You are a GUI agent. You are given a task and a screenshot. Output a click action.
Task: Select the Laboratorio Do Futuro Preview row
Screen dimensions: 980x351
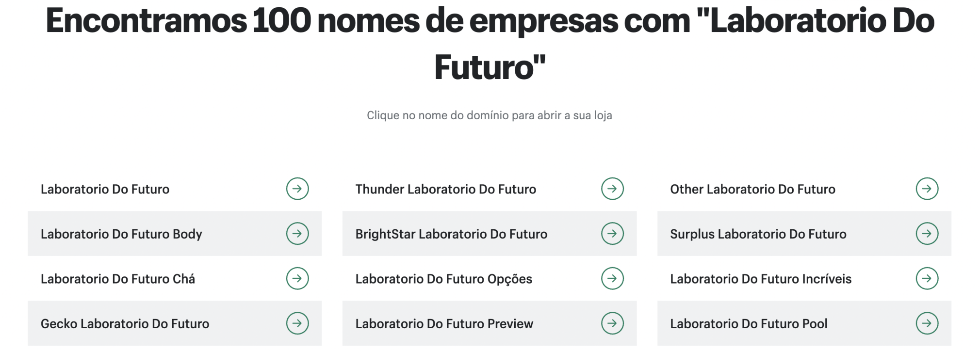(444, 323)
